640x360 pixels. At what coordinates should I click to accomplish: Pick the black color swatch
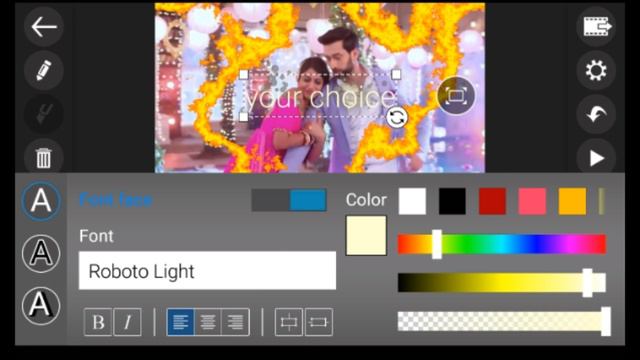coord(452,201)
